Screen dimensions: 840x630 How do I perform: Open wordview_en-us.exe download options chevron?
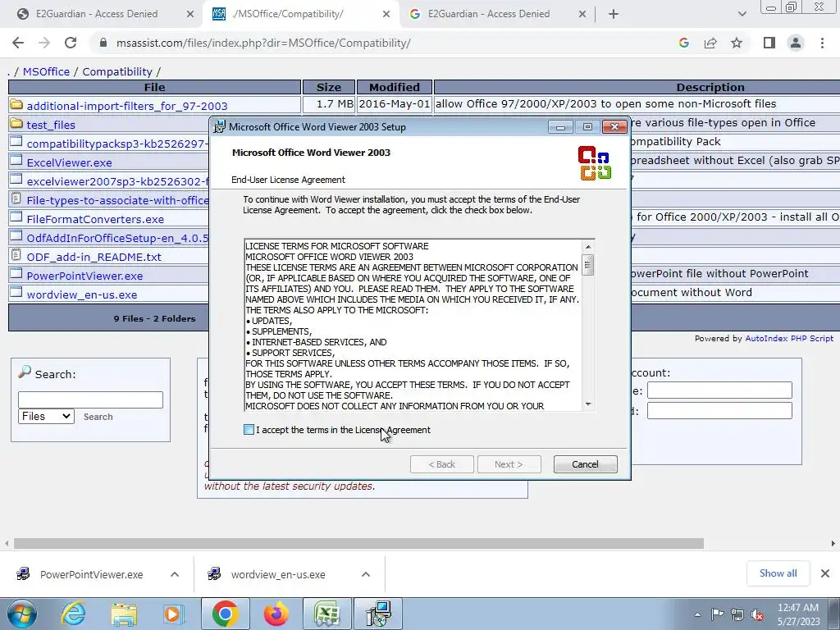(366, 574)
